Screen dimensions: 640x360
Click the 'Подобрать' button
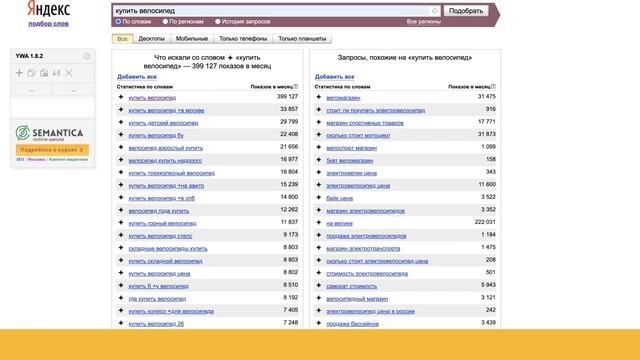coord(466,11)
